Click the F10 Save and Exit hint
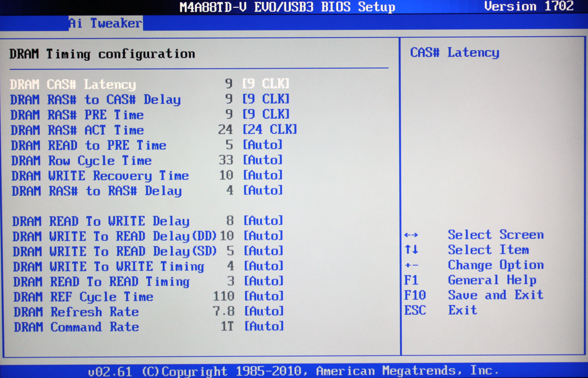Screen dimensions: 588x378 [x=474, y=295]
